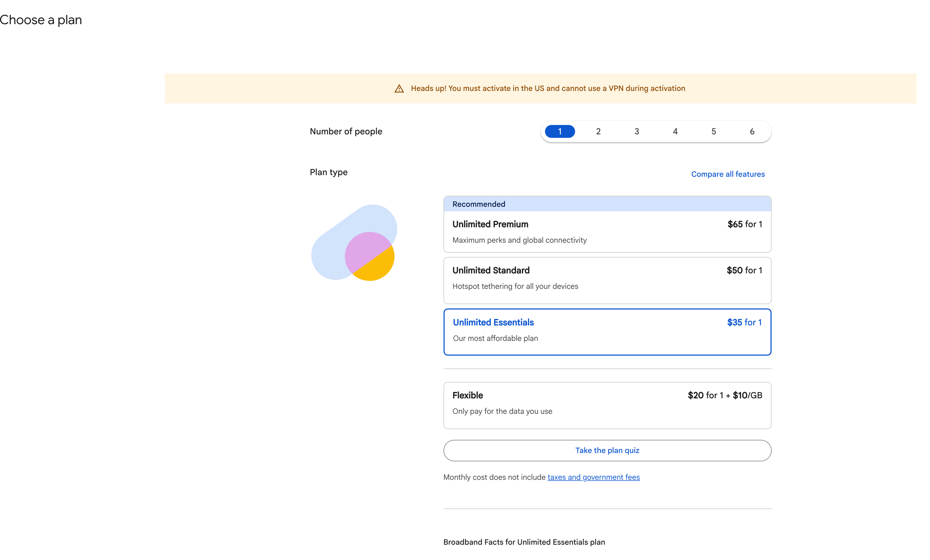Select 1 person option
Viewport: 930px width, 560px height.
560,131
